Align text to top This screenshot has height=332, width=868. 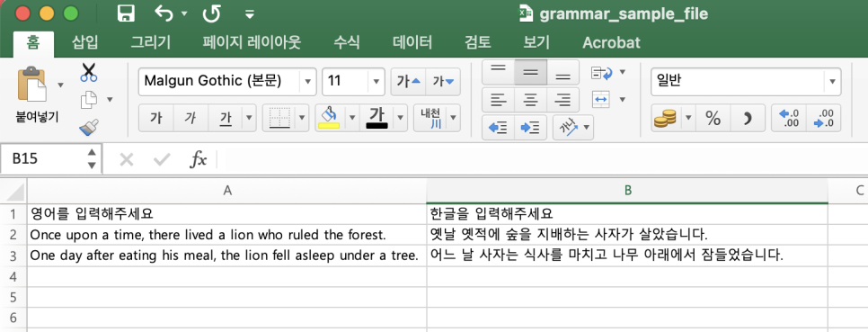tap(498, 72)
